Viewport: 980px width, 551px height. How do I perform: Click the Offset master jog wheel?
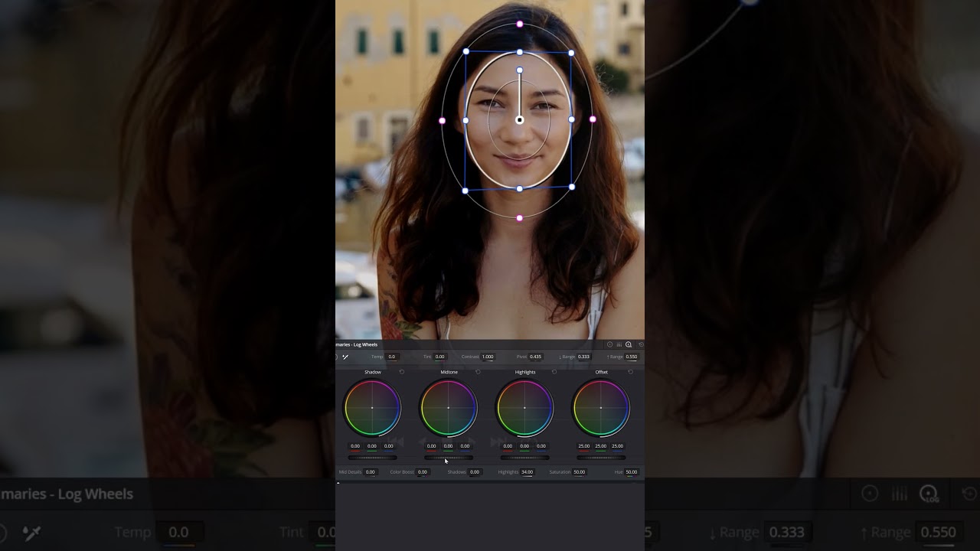[x=601, y=458]
